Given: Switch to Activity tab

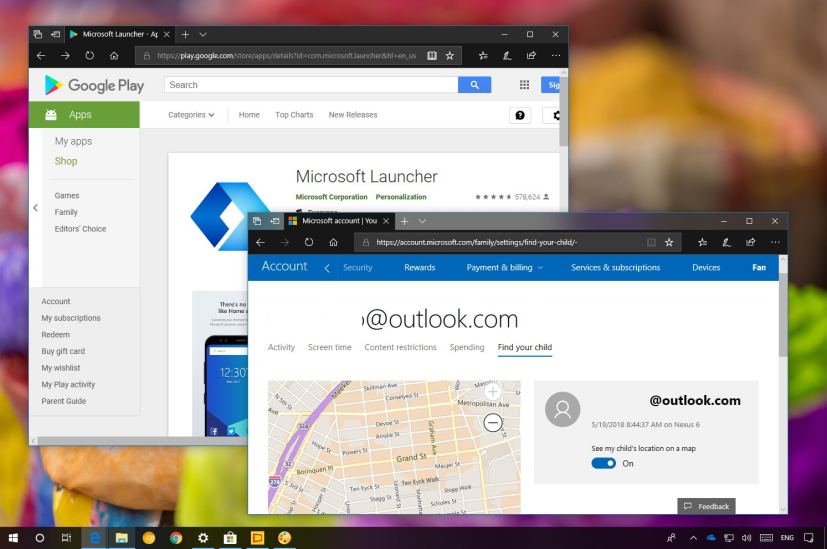Looking at the screenshot, I should point(281,347).
